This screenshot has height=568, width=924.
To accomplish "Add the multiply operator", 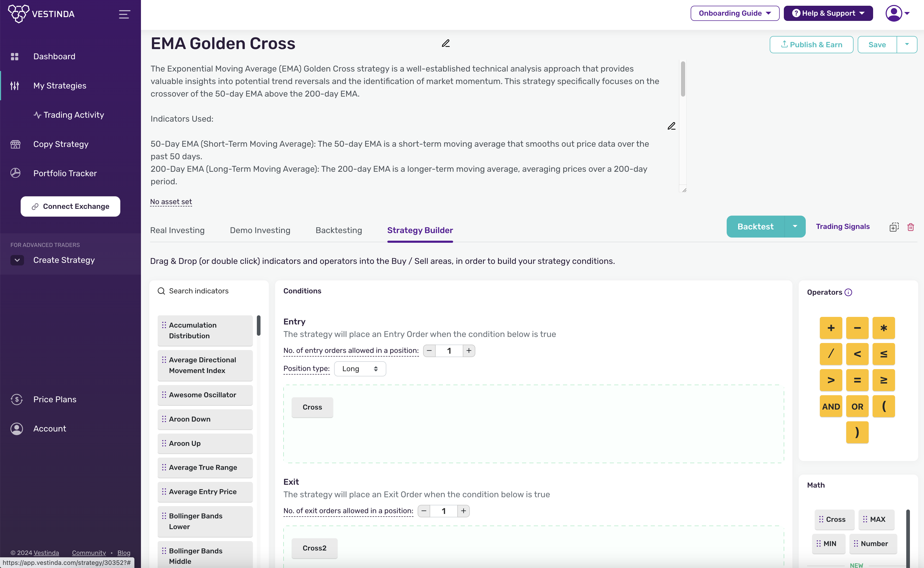I will point(884,328).
